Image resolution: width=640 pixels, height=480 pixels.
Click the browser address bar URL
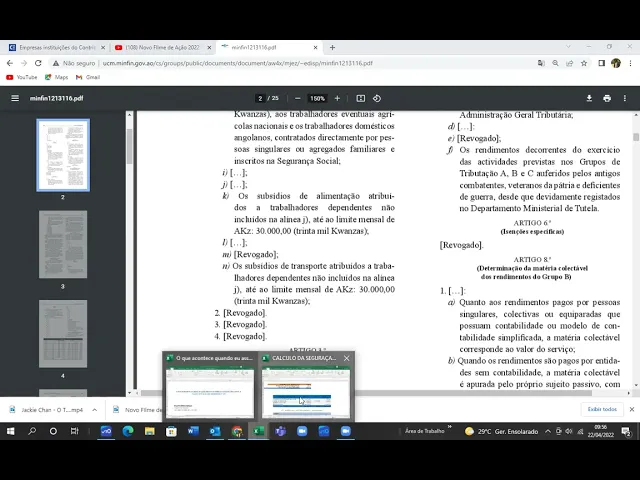coord(238,63)
